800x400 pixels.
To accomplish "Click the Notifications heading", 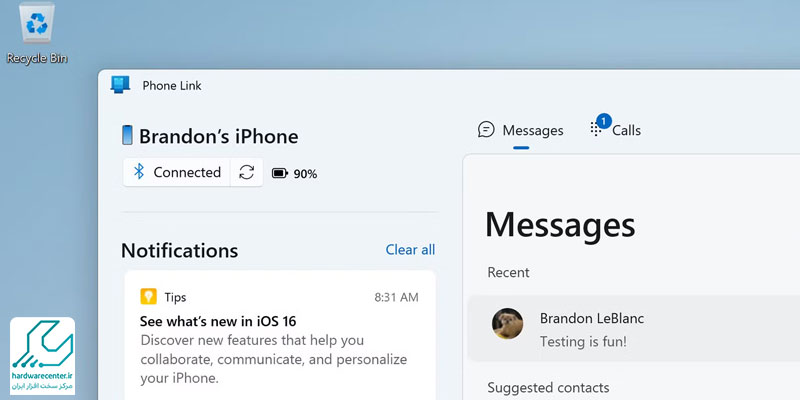I will (180, 251).
